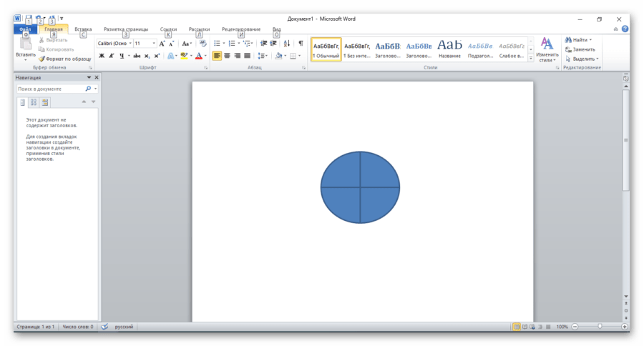Toggle bold formatting (Ж) in the ribbon

pyautogui.click(x=102, y=56)
